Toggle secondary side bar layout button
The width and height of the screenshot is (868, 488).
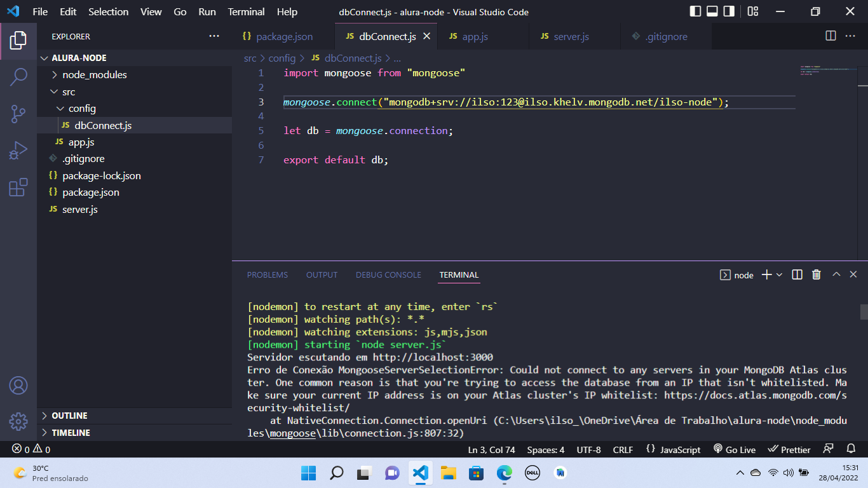click(729, 11)
